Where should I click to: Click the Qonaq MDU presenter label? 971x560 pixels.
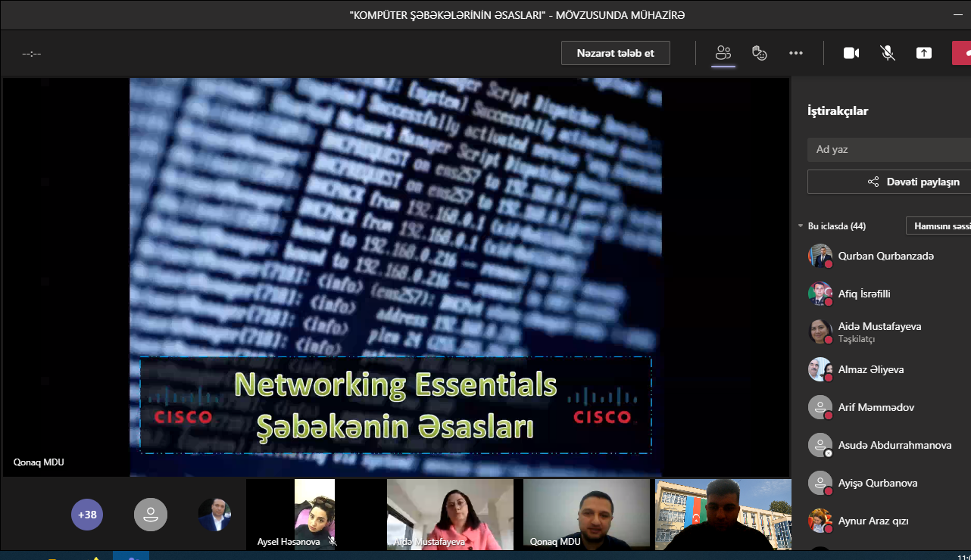tap(39, 462)
